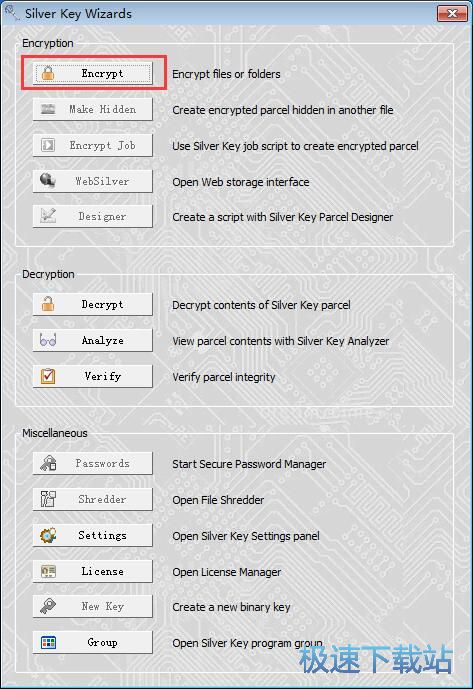Open the Designer script tool
Screen dimensions: 473x689
(x=93, y=216)
